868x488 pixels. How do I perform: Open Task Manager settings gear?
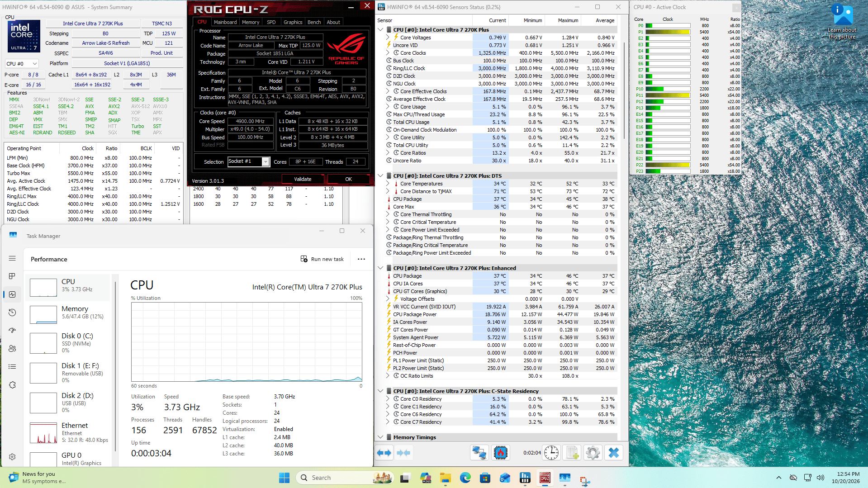pos(12,457)
